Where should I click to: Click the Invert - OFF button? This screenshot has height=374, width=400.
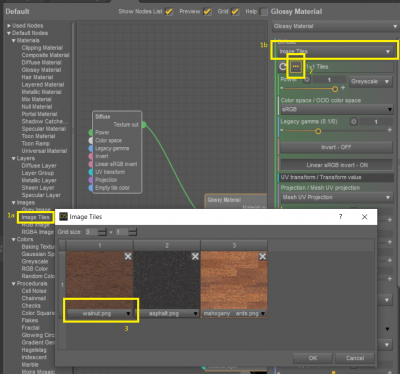[336, 147]
